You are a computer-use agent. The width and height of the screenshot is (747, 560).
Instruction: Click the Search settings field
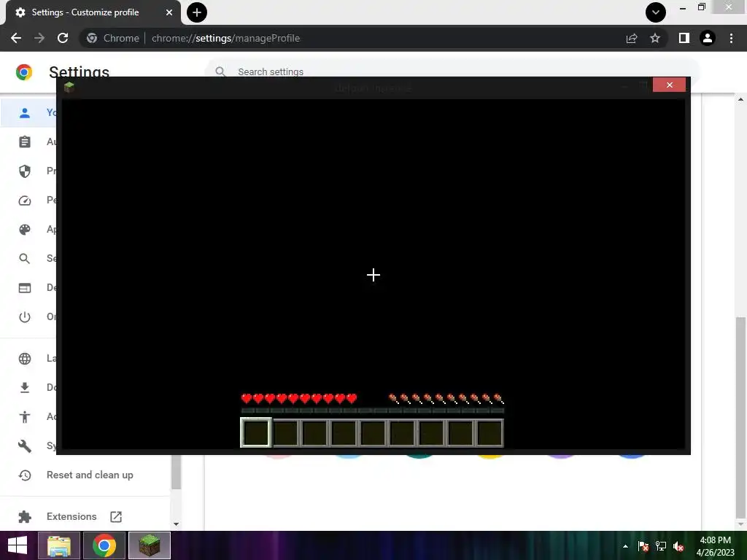[x=452, y=71]
